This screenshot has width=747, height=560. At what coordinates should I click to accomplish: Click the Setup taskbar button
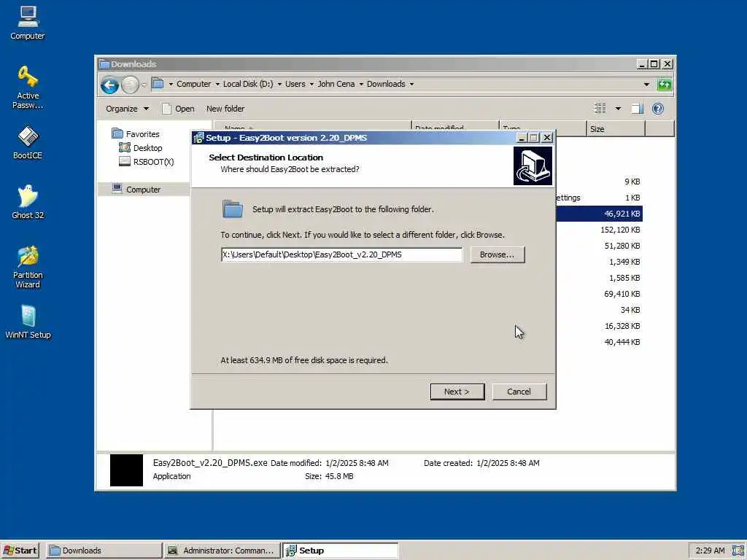[340, 551]
